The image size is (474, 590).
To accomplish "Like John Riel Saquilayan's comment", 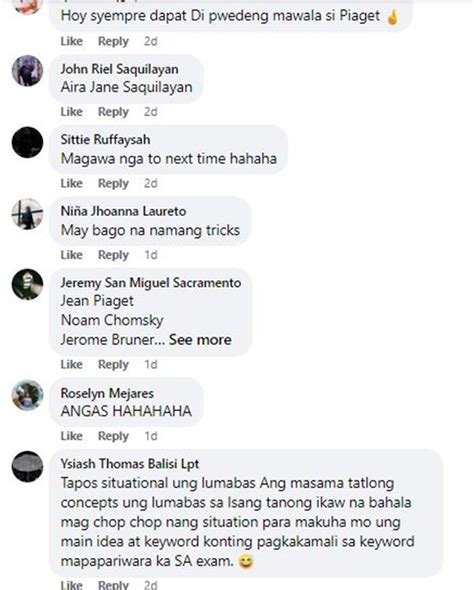I will click(x=71, y=112).
